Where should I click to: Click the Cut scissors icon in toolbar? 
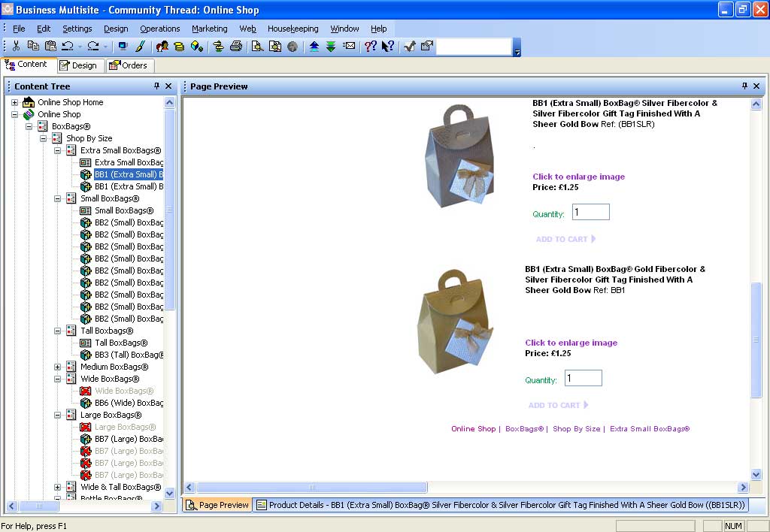click(x=15, y=47)
